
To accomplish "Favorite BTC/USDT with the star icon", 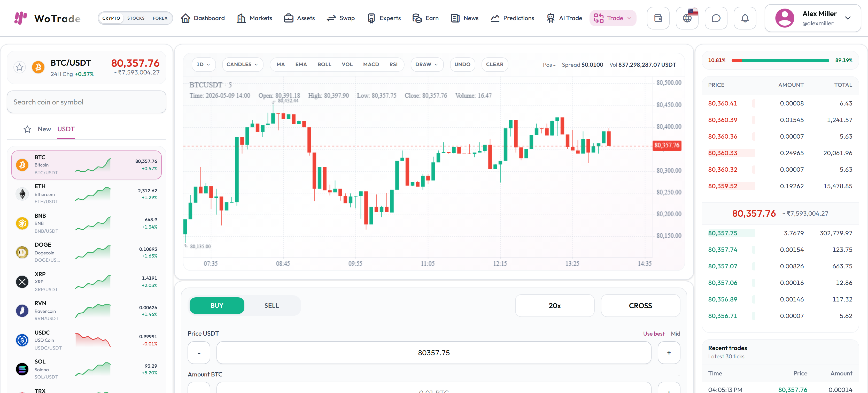I will pos(20,67).
